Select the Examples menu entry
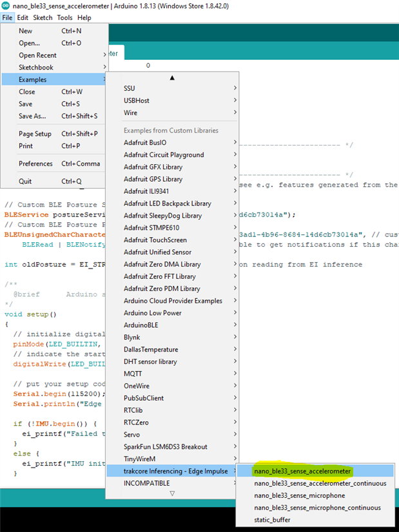This screenshot has width=399, height=532. [x=54, y=80]
